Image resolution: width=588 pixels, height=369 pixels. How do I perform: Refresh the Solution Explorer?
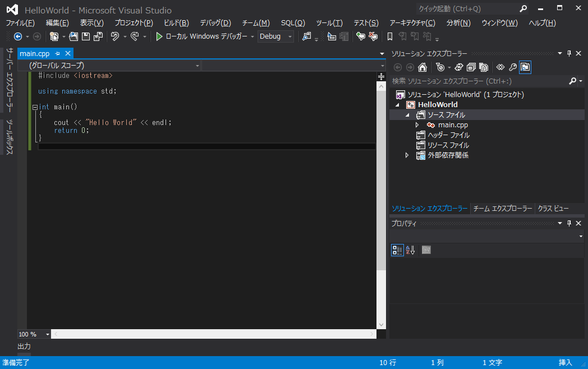458,67
